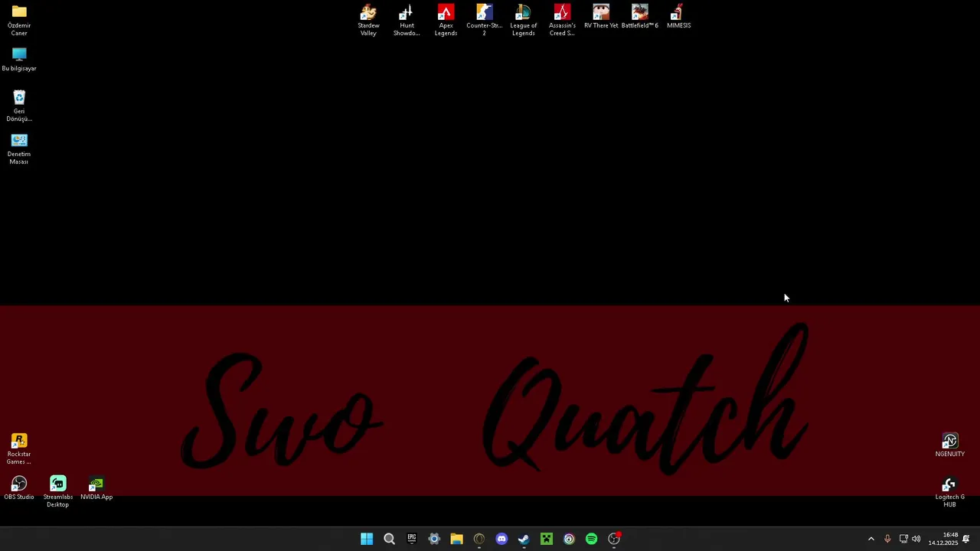Open Epic Games Launcher from taskbar

point(411,539)
